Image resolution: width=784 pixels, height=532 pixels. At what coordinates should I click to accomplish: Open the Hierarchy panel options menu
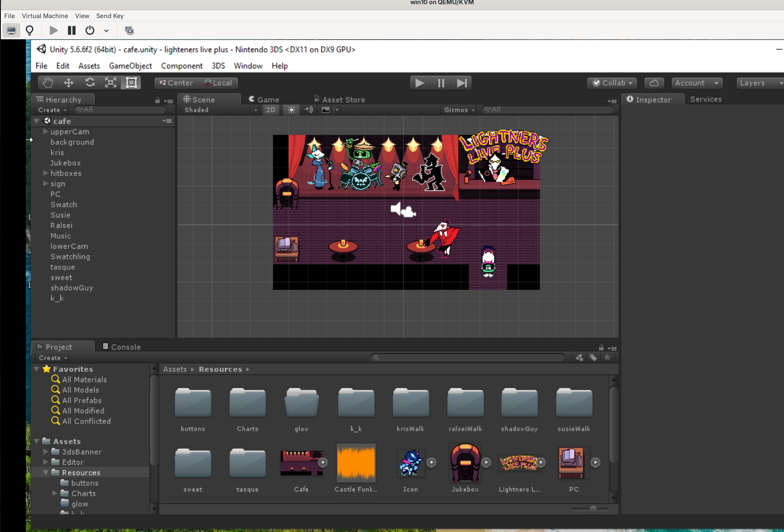(168, 101)
